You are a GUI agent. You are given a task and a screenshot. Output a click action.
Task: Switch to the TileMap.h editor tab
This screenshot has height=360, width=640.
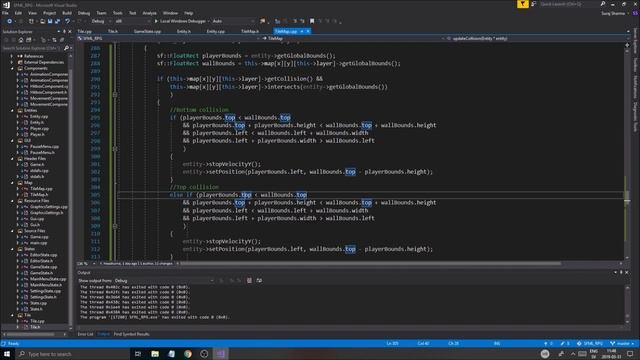250,31
